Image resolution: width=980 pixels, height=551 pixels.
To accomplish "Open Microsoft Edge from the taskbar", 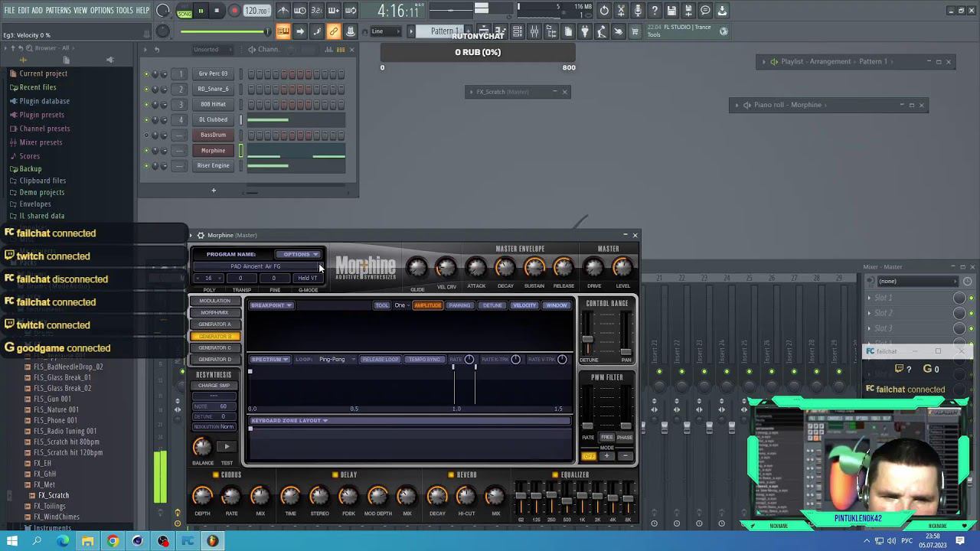I will coord(62,541).
